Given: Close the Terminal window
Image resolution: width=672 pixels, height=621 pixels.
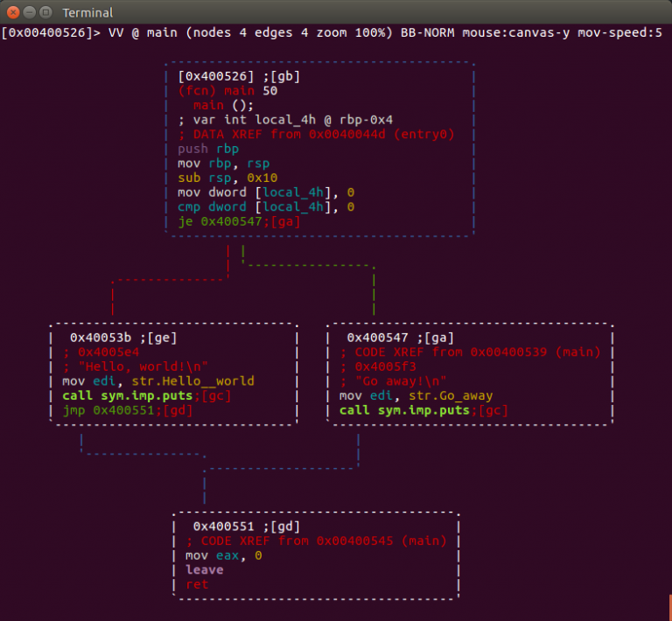Looking at the screenshot, I should click(11, 12).
